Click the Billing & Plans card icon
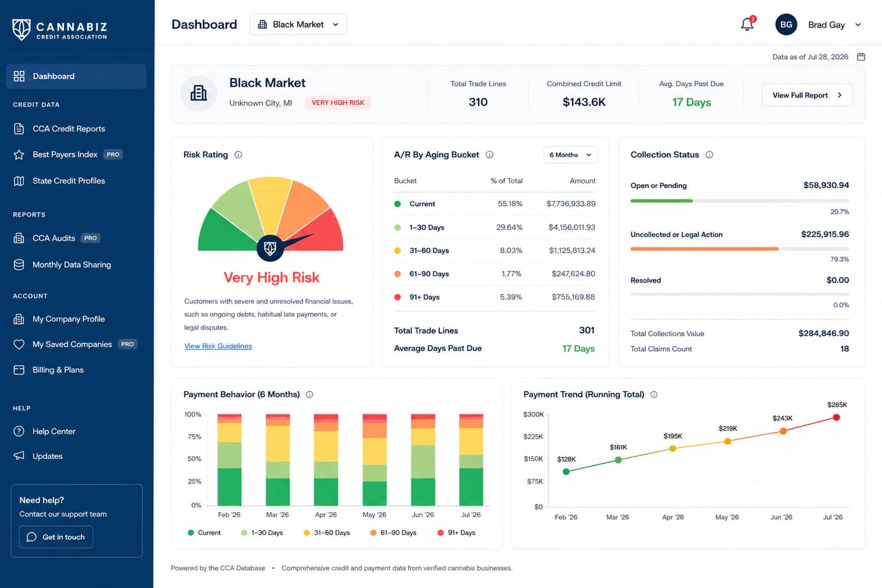Image resolution: width=882 pixels, height=588 pixels. coord(19,370)
